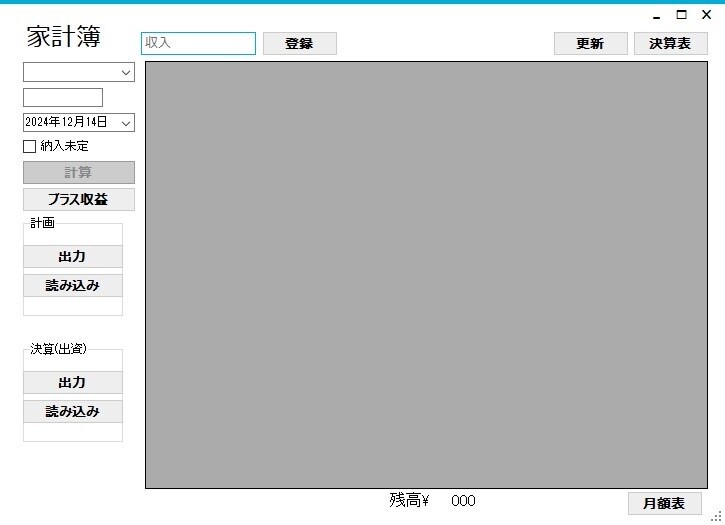Click the 家計簿 title text
This screenshot has height=525, width=725.
pos(63,37)
